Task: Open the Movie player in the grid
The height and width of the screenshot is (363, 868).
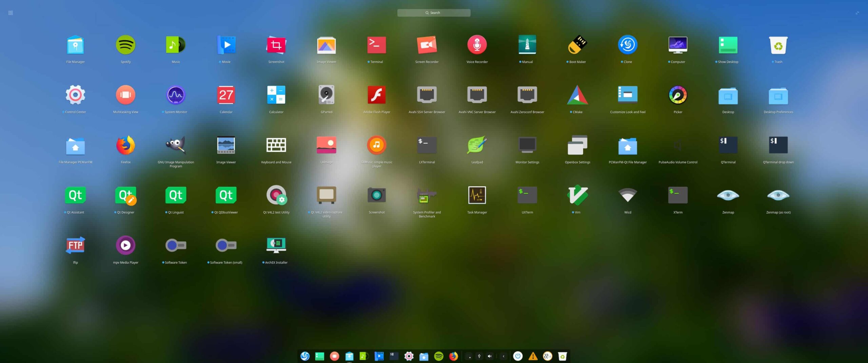Action: 226,45
